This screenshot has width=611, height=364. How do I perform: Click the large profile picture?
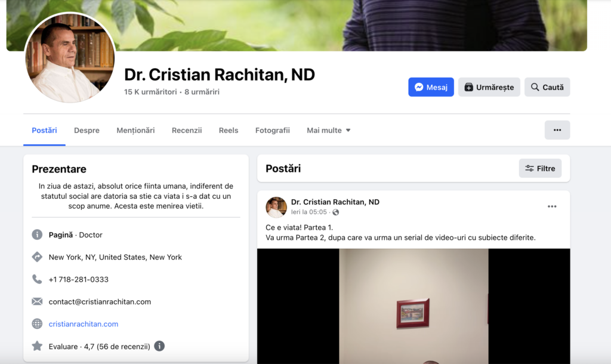point(70,58)
